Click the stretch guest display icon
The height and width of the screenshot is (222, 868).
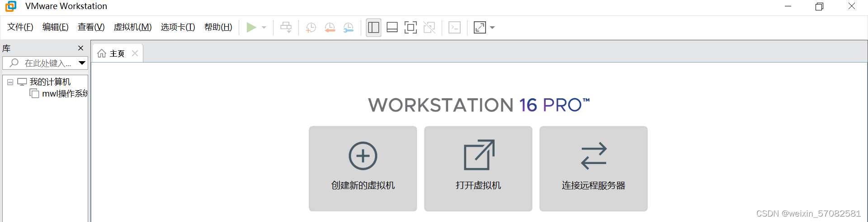pyautogui.click(x=480, y=28)
